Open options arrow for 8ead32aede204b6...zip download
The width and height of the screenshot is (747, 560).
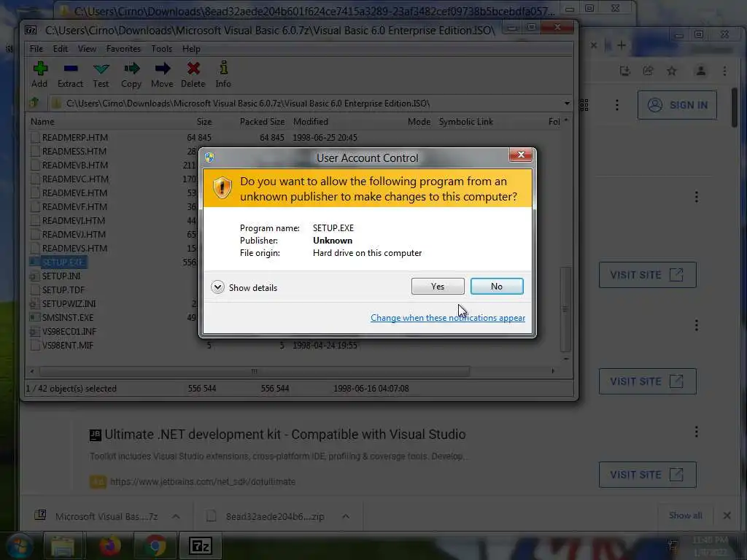pyautogui.click(x=346, y=516)
